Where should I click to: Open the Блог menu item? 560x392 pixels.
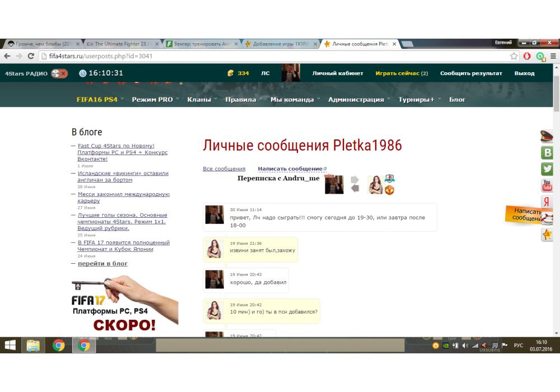click(457, 100)
